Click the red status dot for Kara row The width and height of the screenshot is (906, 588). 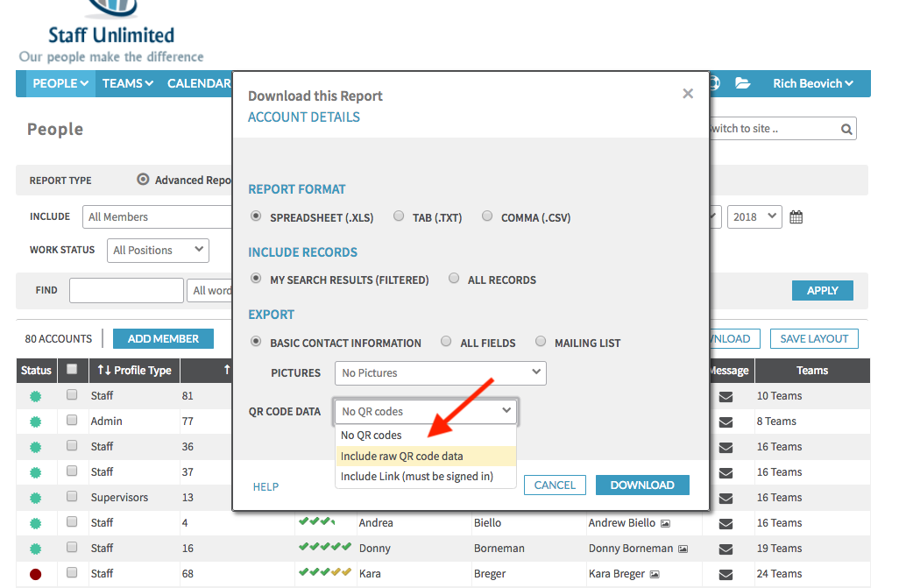coord(35,574)
